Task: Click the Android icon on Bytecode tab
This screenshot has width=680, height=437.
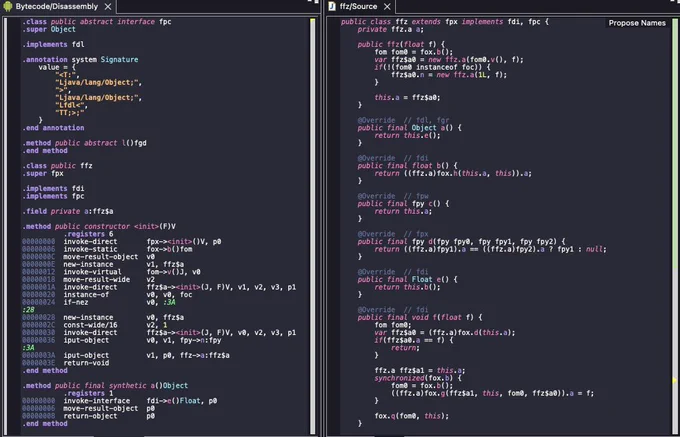Action: [7, 6]
